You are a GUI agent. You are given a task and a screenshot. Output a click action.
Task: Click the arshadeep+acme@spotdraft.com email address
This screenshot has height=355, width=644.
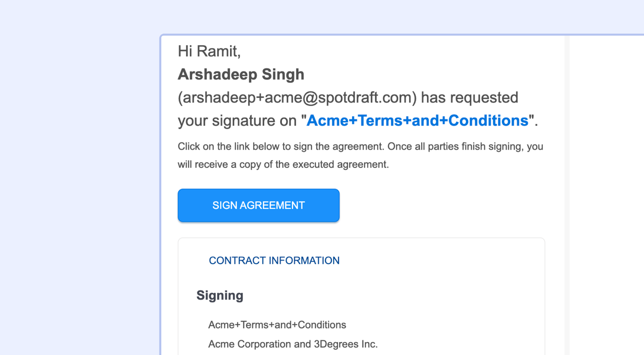click(297, 98)
